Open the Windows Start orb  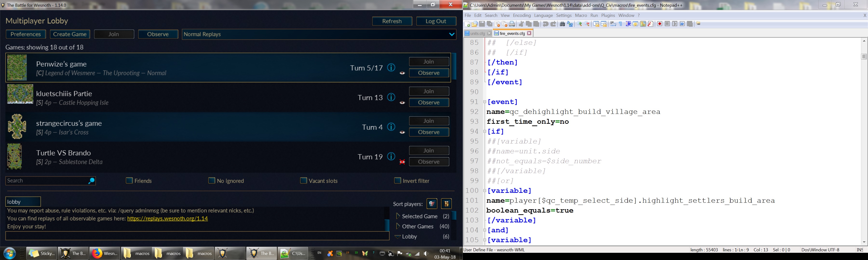[x=9, y=253]
